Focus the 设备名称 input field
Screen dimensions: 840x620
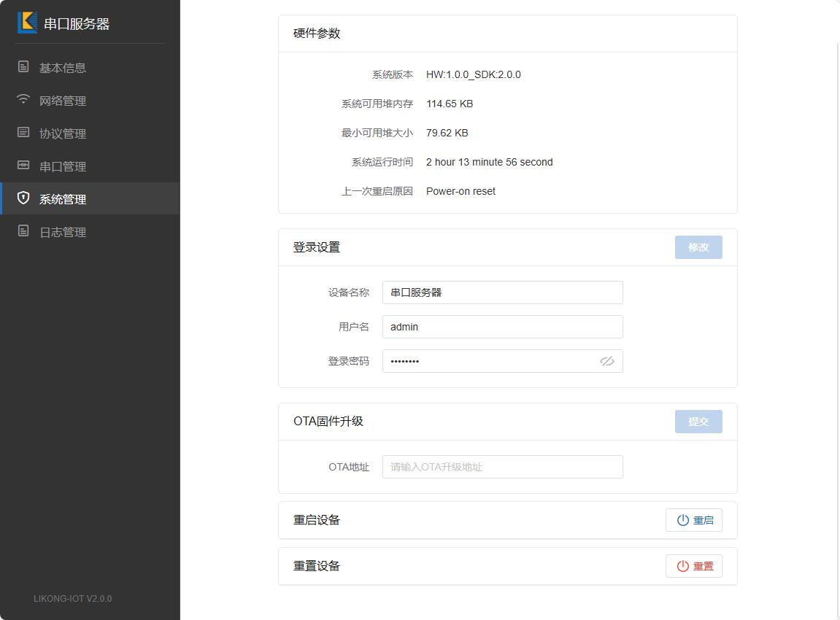503,292
